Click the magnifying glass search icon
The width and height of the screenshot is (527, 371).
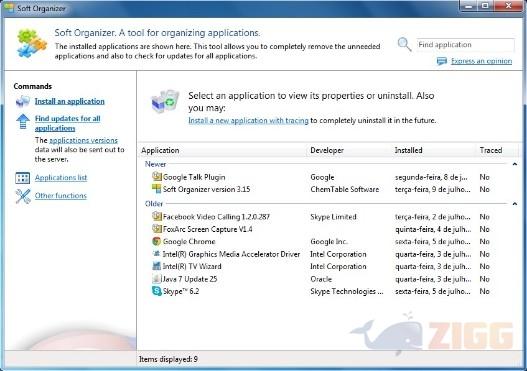click(404, 45)
